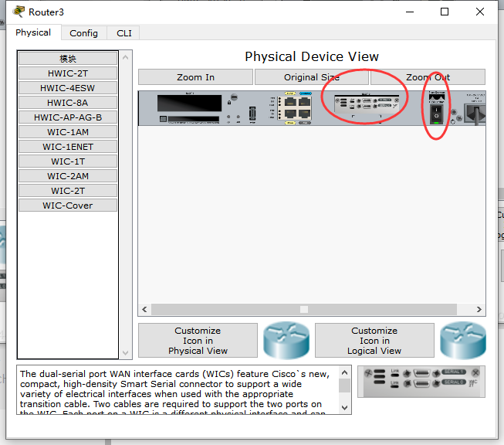Open Customize Icon in Physical View
The height and width of the screenshot is (445, 504).
[198, 341]
